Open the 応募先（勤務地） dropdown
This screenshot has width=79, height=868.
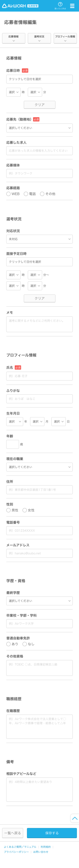tap(39, 128)
